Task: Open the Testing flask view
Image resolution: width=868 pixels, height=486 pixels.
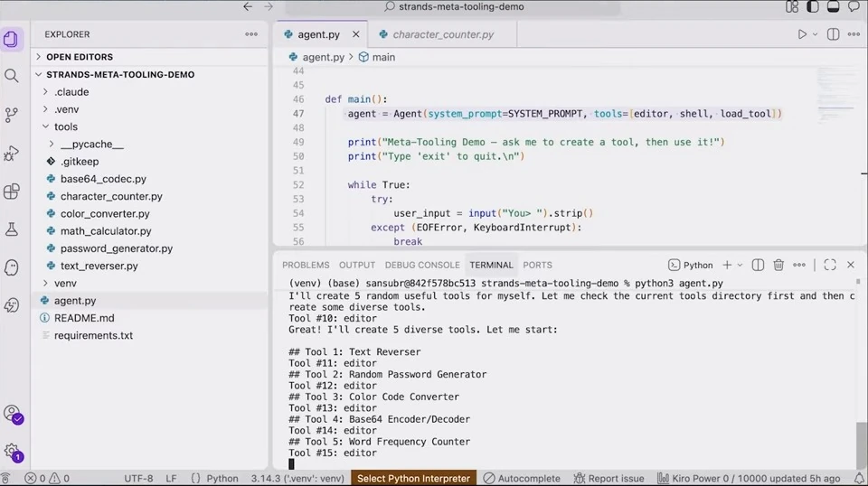Action: (x=11, y=229)
